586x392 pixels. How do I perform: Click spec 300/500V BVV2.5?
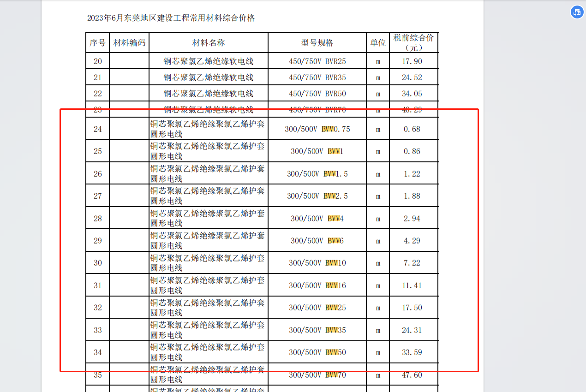317,196
